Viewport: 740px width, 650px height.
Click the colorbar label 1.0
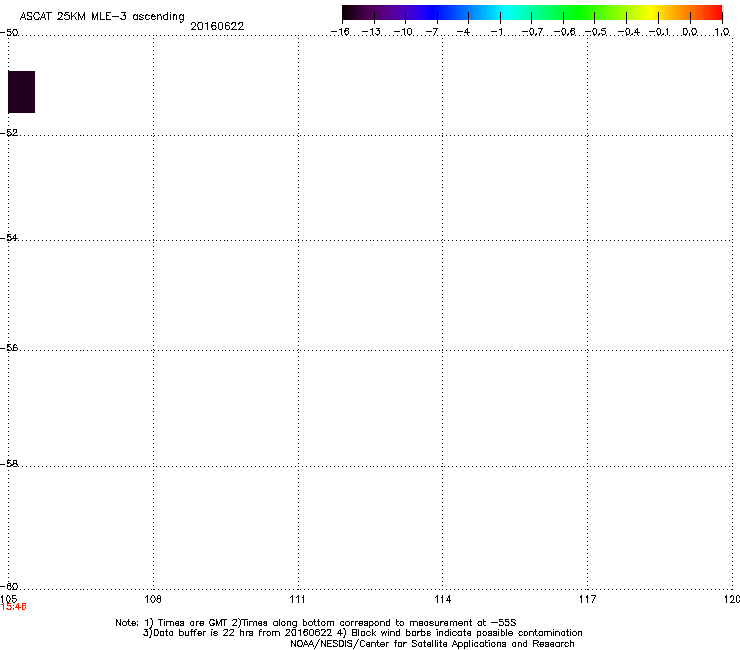click(722, 32)
